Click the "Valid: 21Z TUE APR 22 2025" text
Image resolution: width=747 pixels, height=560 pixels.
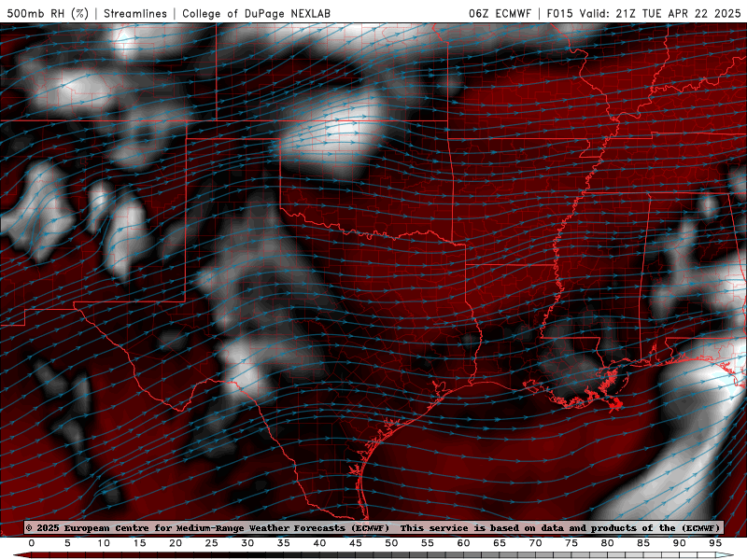pyautogui.click(x=660, y=13)
